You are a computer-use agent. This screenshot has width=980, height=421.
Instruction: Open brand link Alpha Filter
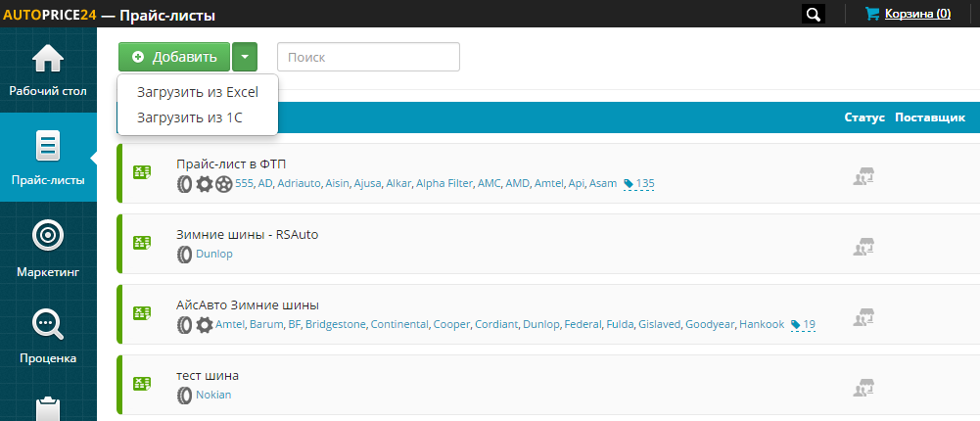[444, 184]
